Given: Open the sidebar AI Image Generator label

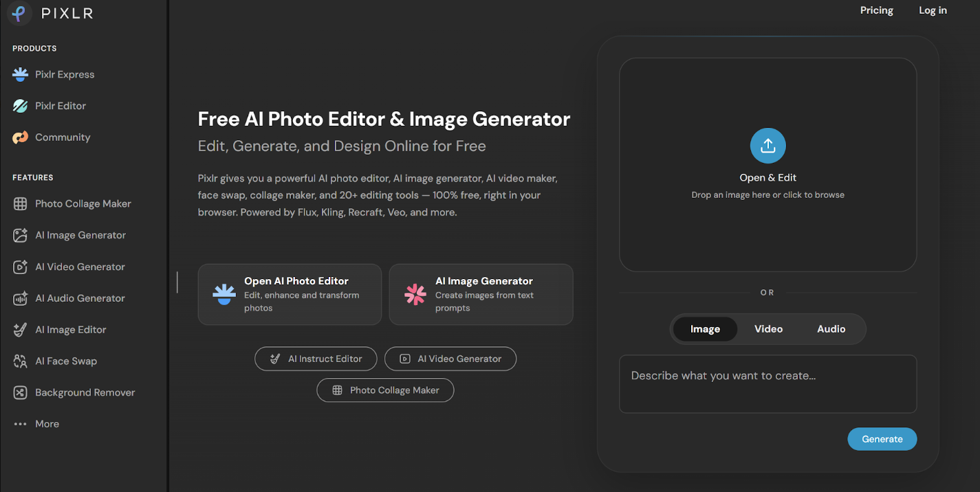Looking at the screenshot, I should (x=80, y=235).
